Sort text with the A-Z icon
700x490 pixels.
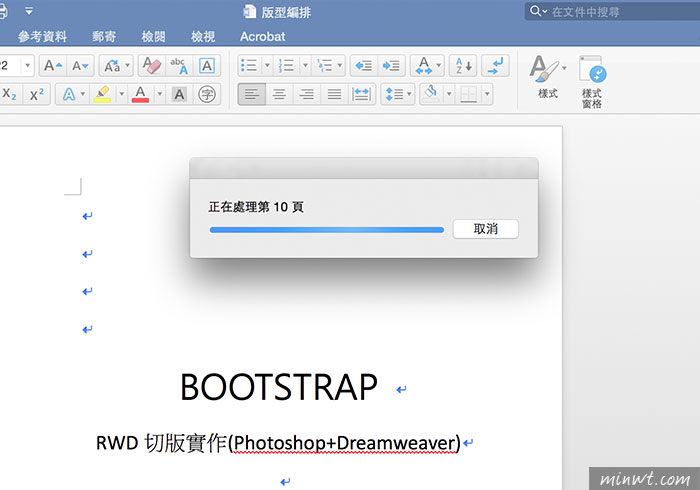tap(463, 66)
